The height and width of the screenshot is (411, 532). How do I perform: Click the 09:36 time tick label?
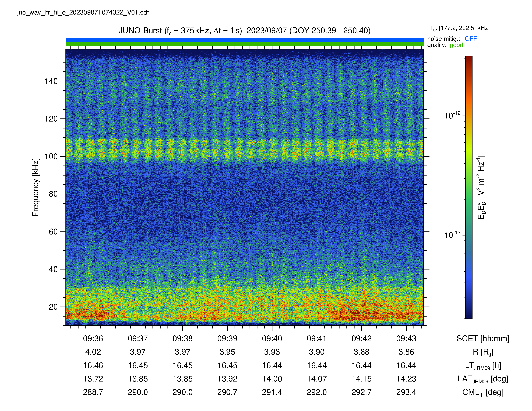[93, 338]
